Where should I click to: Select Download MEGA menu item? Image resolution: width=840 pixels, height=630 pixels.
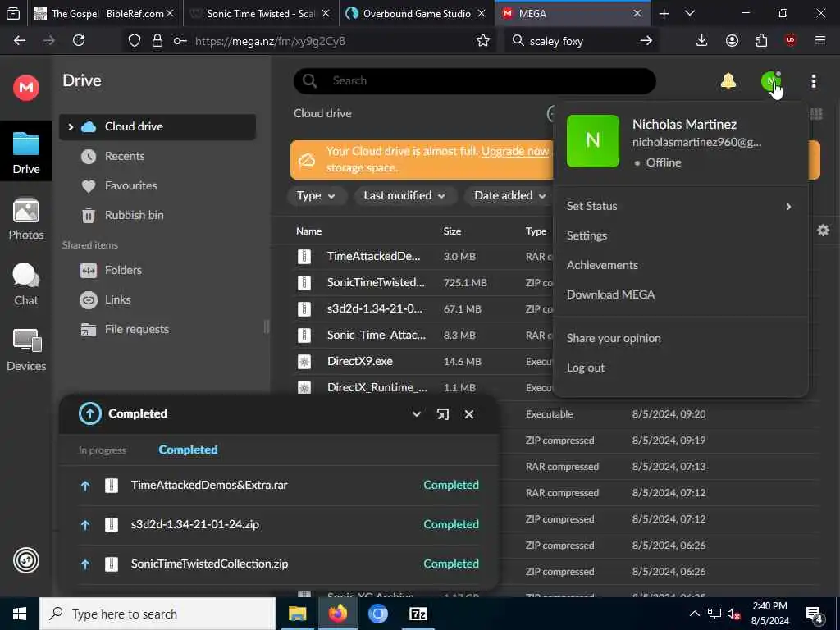pos(610,294)
